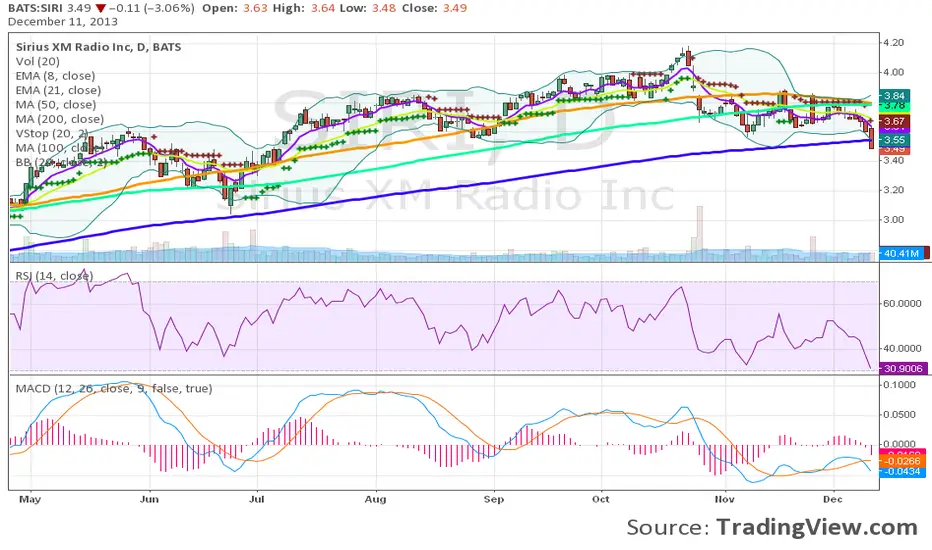Click the Dec label on time axis

click(833, 499)
